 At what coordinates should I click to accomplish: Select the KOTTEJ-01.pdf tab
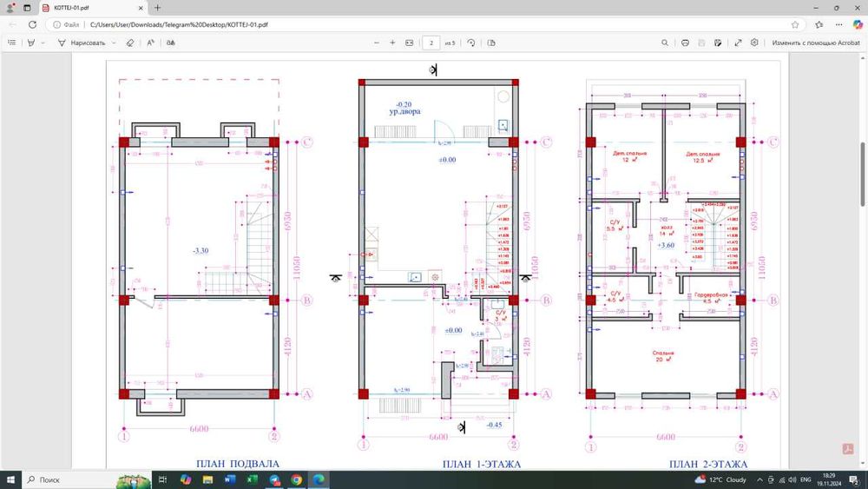(x=87, y=8)
